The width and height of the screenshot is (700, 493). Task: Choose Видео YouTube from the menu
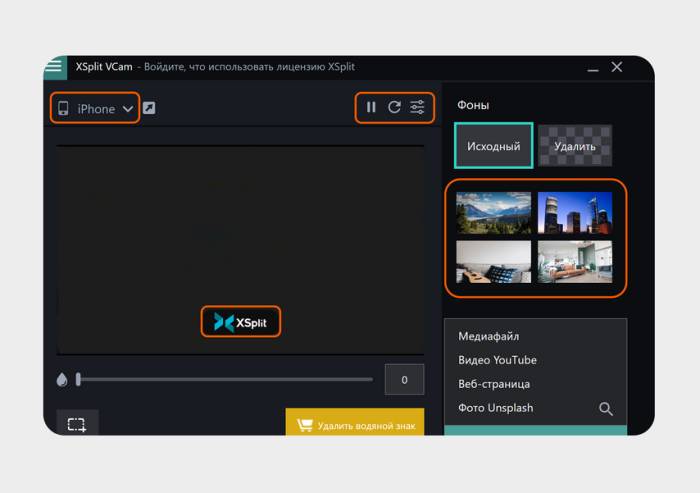(497, 360)
